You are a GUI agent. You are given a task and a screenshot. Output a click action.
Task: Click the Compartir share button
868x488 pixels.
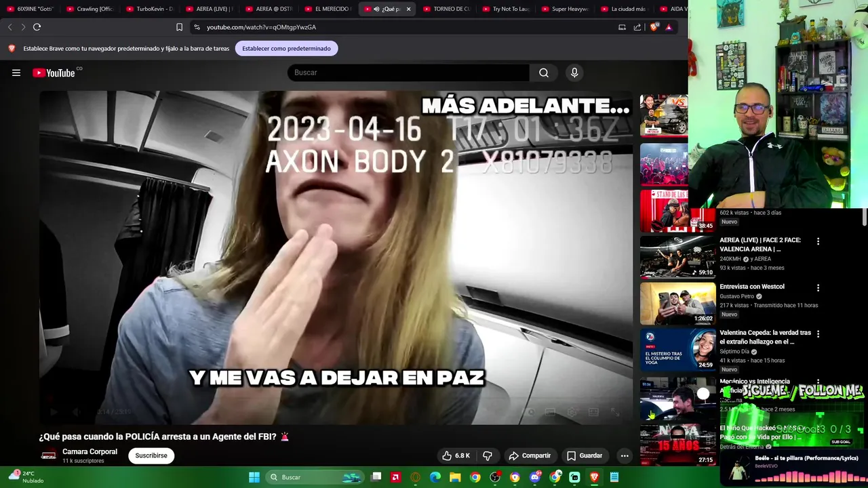coord(530,455)
